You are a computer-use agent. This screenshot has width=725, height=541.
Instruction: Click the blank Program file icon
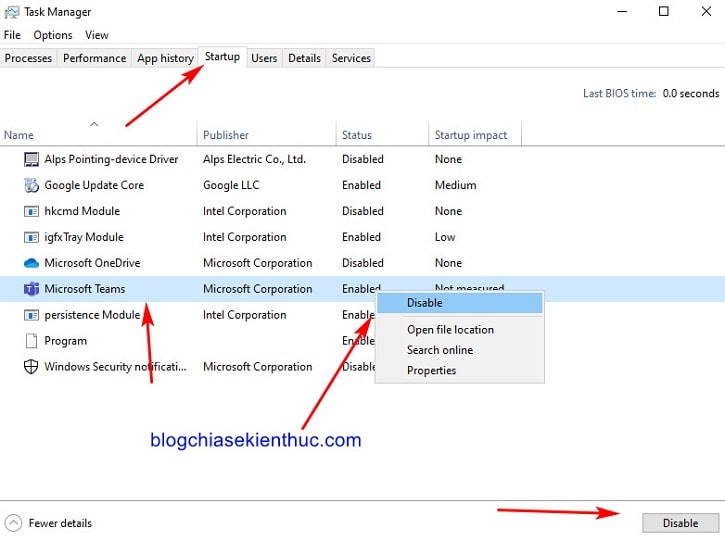point(31,341)
